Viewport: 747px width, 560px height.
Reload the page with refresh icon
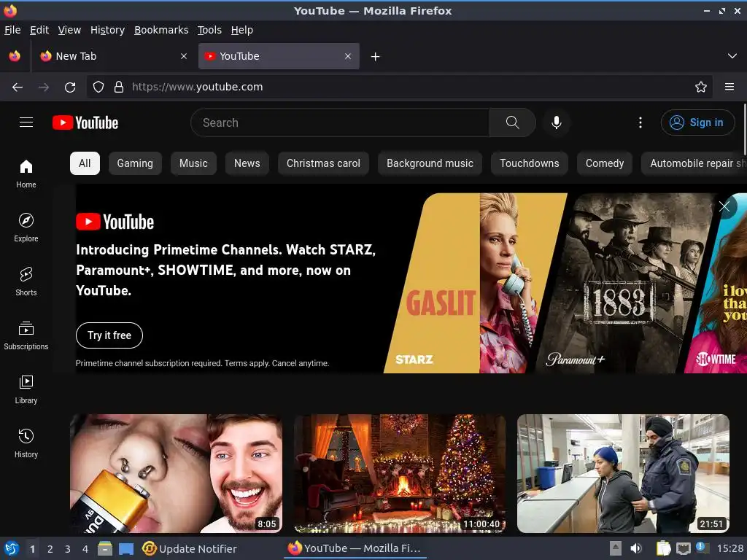[70, 87]
